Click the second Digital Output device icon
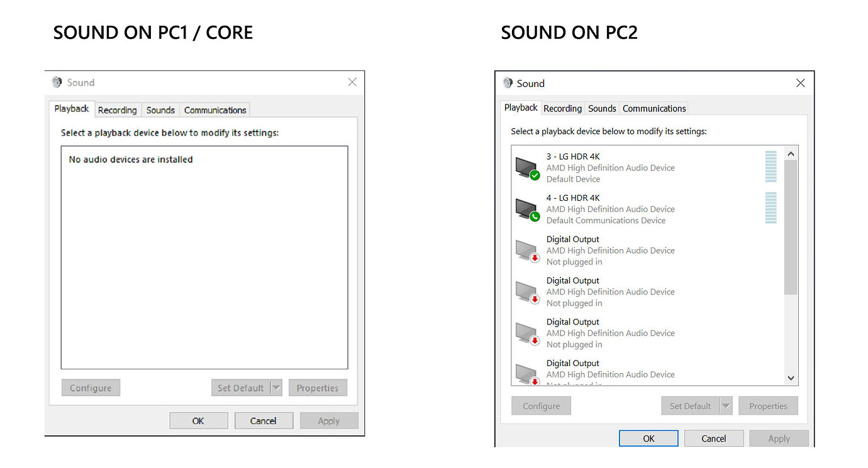This screenshot has width=868, height=468. pos(526,292)
